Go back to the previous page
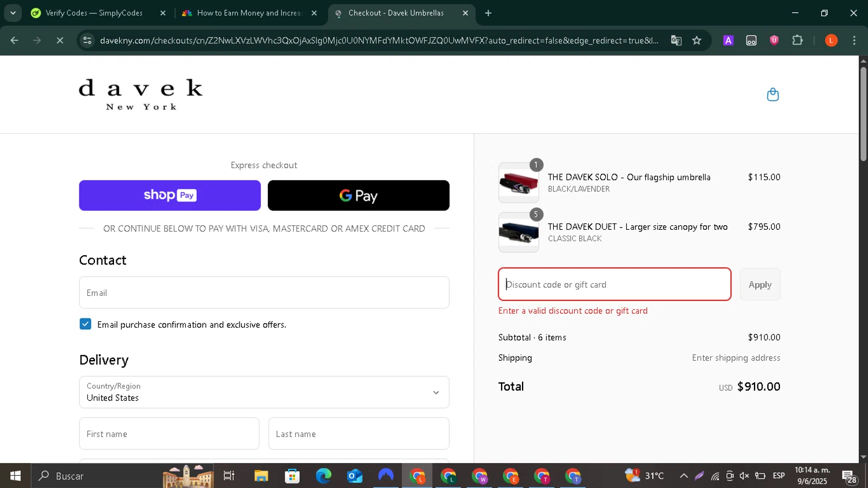868x488 pixels. point(14,41)
